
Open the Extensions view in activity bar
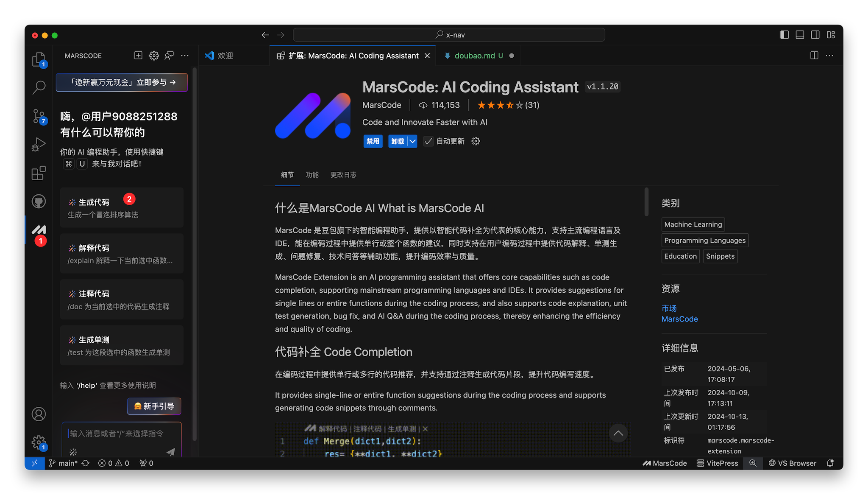pyautogui.click(x=39, y=173)
